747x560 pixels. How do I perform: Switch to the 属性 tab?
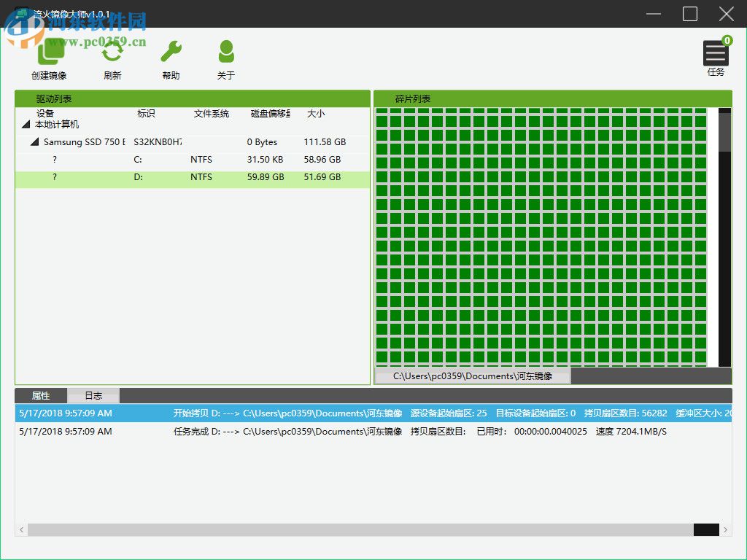(x=41, y=396)
